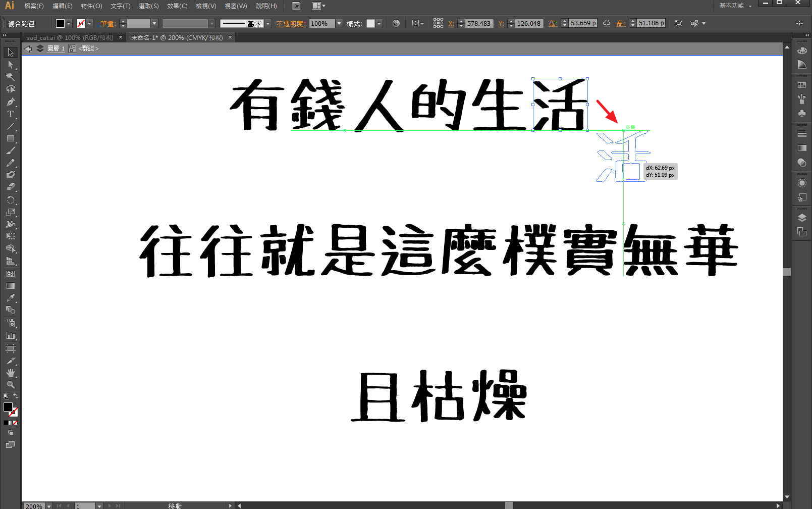Viewport: 812px width, 509px height.
Task: Expand the fill color dropdown
Action: tap(69, 24)
